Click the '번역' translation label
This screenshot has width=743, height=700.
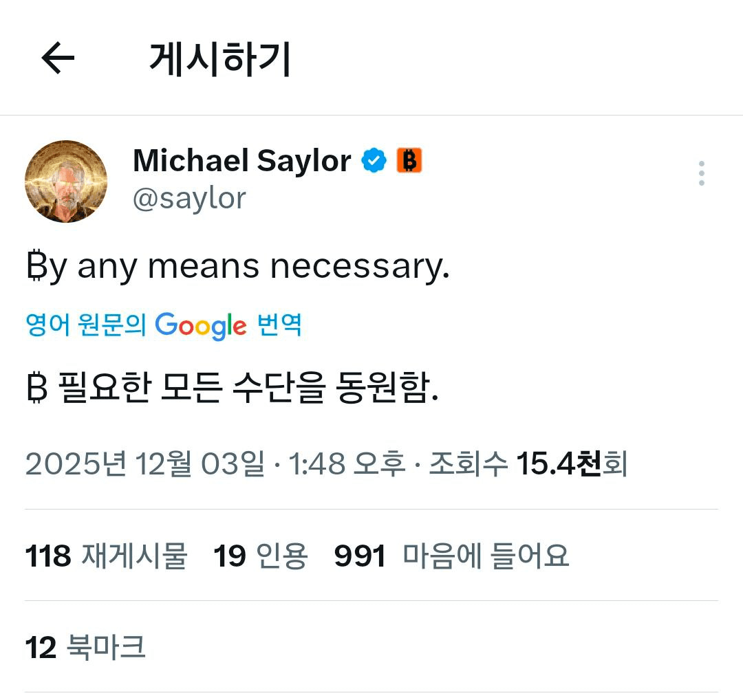279,325
